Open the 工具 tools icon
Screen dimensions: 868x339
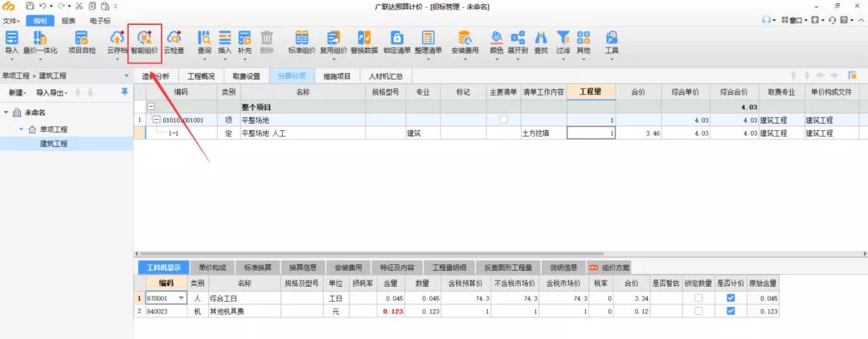pyautogui.click(x=612, y=38)
